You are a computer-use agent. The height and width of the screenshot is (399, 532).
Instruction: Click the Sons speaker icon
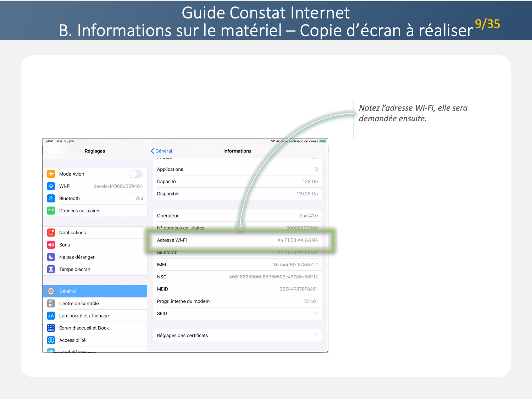point(51,245)
